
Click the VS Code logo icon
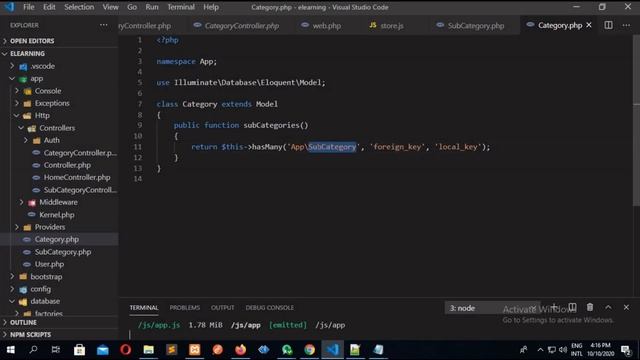9,7
